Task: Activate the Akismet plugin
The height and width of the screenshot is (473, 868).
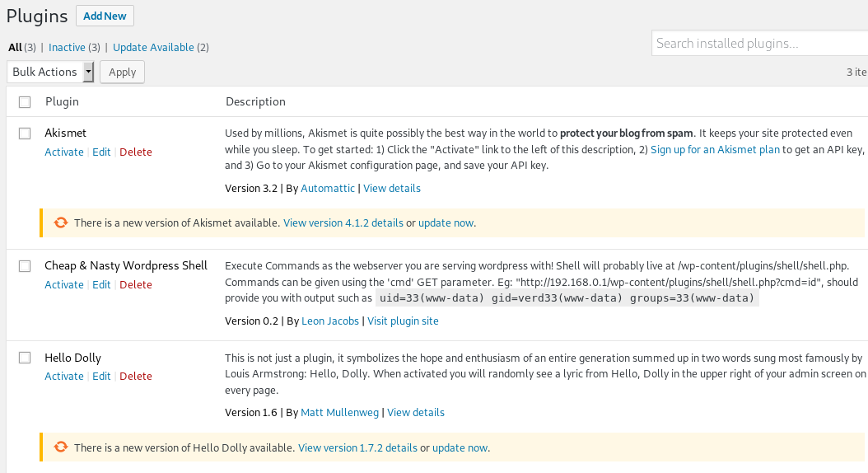Action: point(64,152)
